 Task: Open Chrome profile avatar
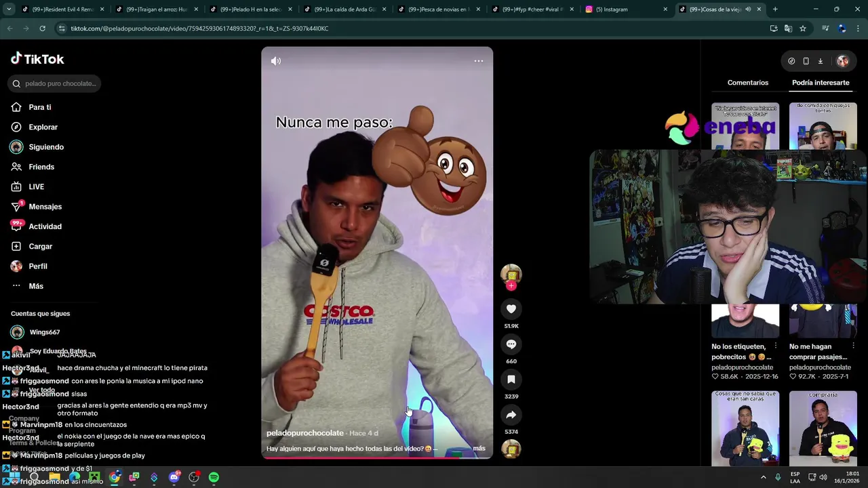[842, 28]
